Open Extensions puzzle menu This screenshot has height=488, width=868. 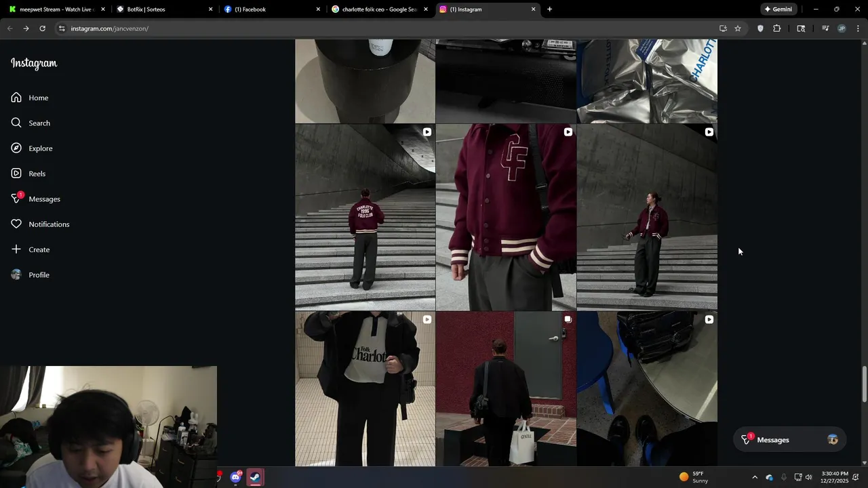pyautogui.click(x=776, y=28)
